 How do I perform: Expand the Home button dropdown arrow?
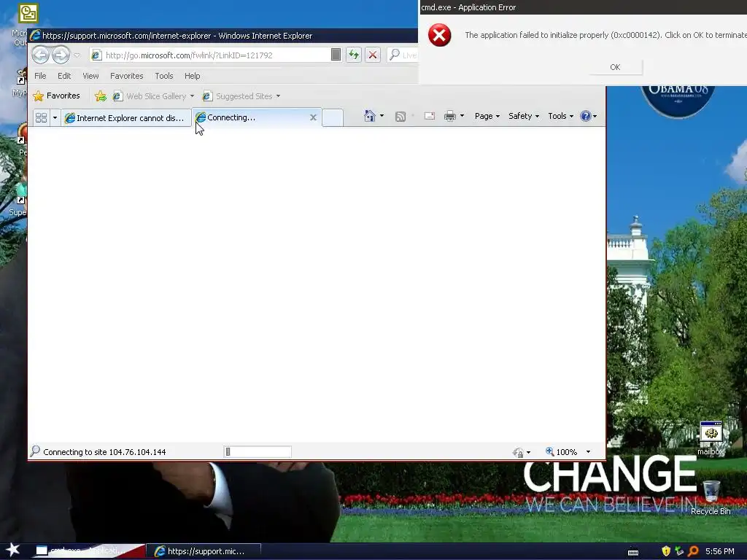coord(382,116)
